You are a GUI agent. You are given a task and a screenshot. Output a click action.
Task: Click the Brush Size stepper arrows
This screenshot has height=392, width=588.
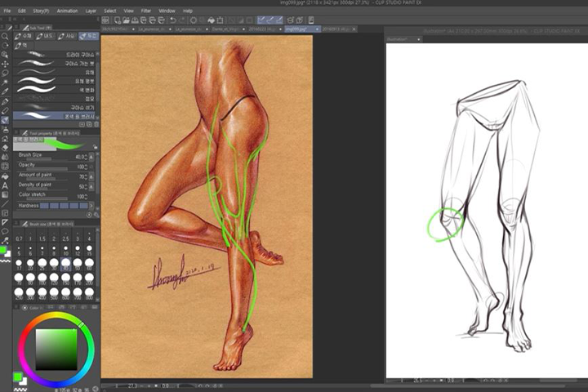click(x=86, y=157)
